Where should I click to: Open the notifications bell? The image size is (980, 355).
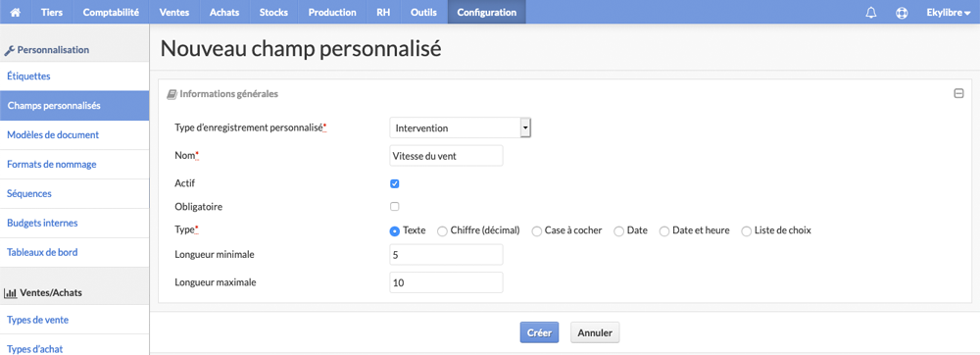(870, 13)
